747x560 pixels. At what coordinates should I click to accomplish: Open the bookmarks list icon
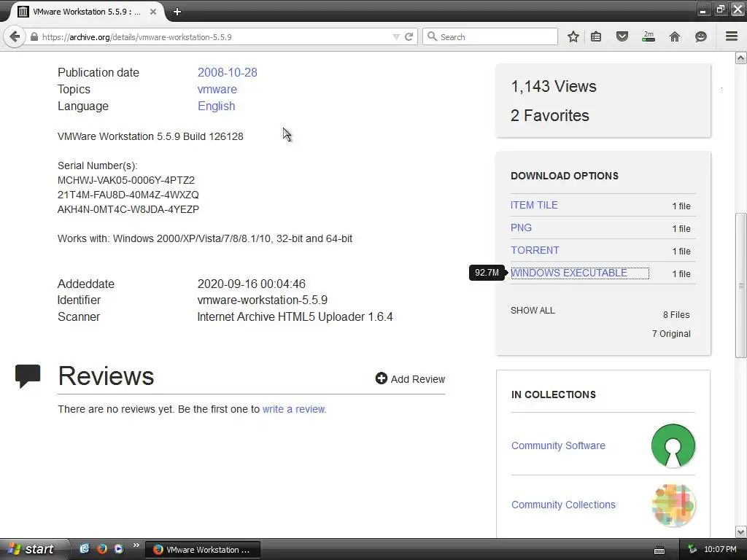tap(596, 36)
